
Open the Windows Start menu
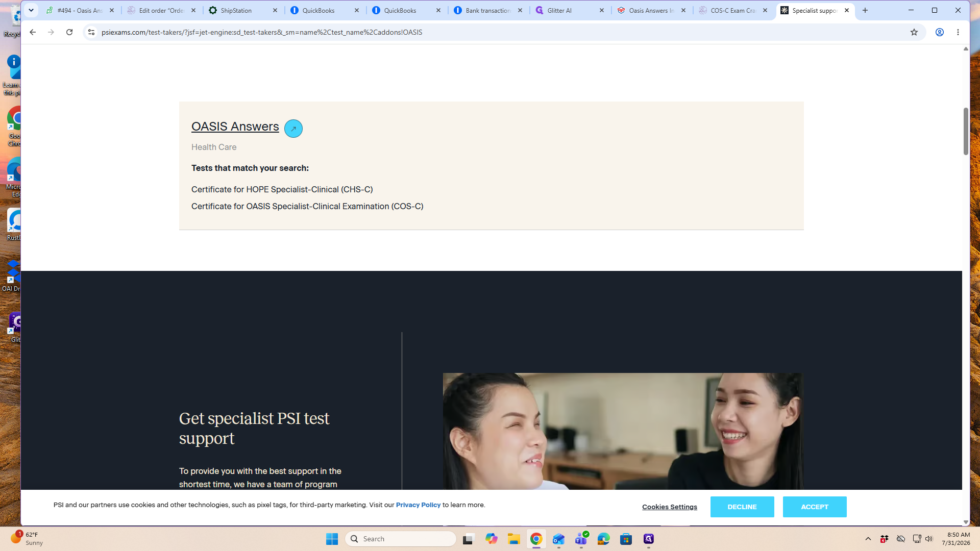click(332, 539)
